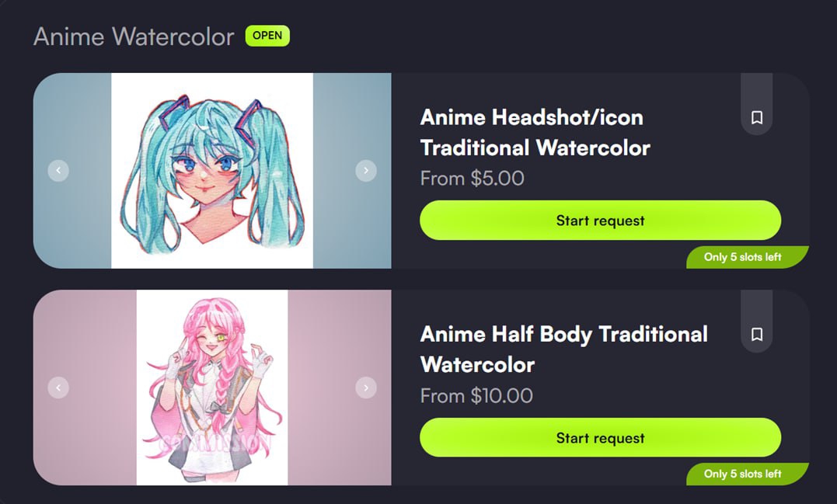Image resolution: width=837 pixels, height=504 pixels.
Task: Show previous image in headshot carousel
Action: click(58, 171)
